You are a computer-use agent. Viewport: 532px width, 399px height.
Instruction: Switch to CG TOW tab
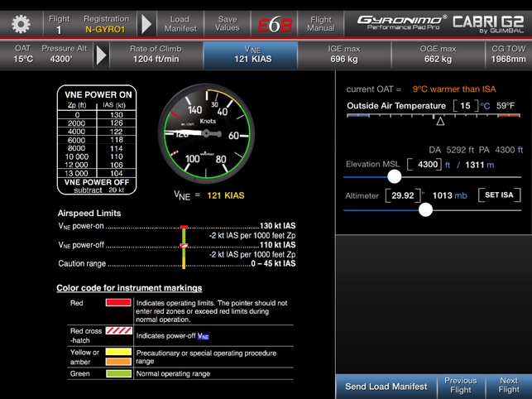(x=509, y=55)
